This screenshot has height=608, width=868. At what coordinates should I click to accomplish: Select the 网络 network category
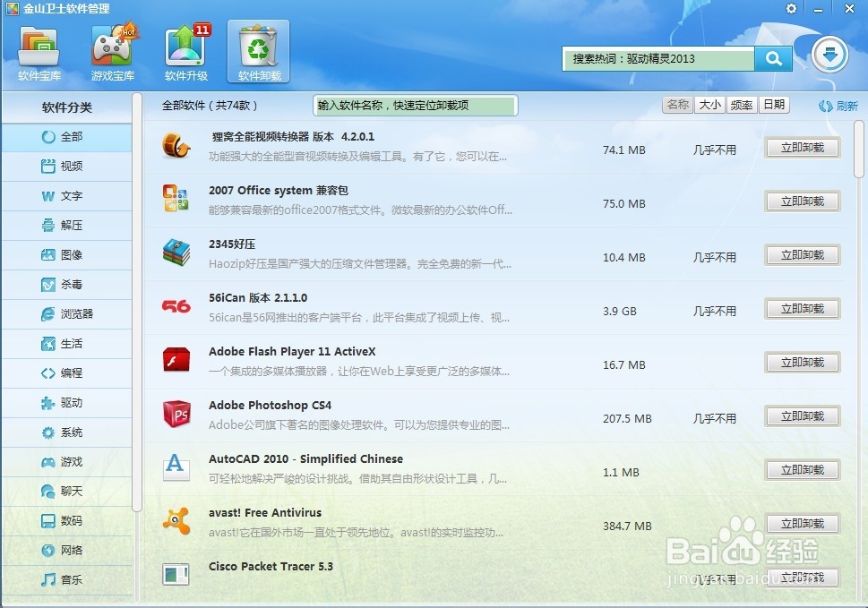click(x=66, y=551)
